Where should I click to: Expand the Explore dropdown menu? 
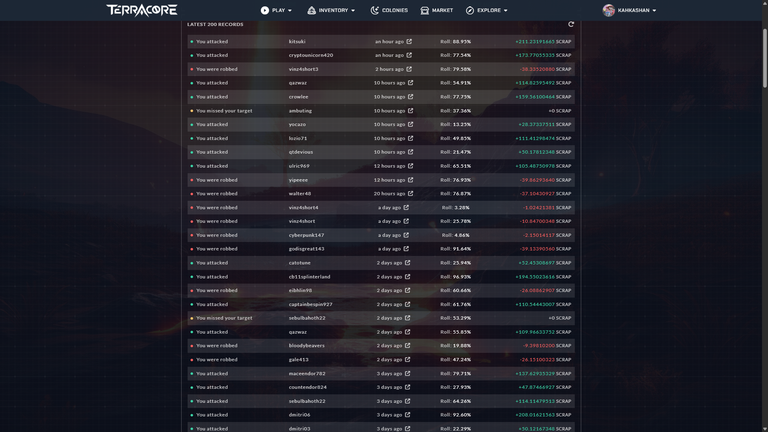487,10
